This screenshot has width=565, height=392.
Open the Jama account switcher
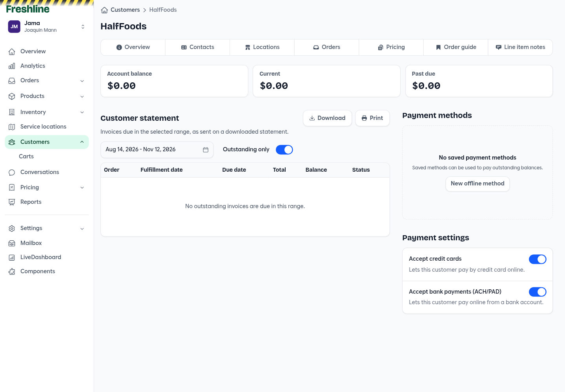pos(47,27)
